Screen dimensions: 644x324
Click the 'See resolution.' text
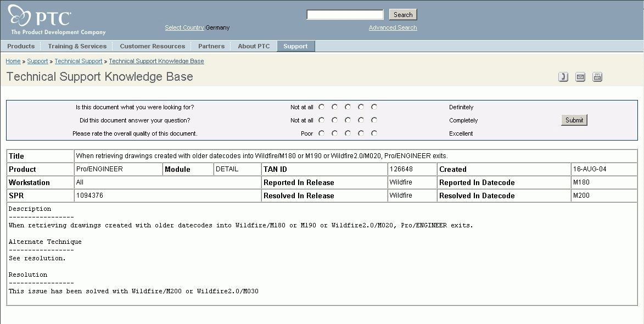tap(37, 258)
